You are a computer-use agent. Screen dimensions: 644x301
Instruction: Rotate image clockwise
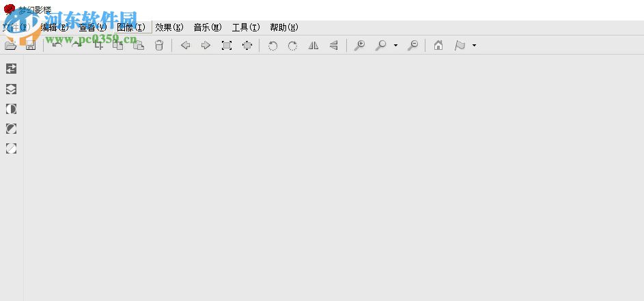pyautogui.click(x=292, y=46)
